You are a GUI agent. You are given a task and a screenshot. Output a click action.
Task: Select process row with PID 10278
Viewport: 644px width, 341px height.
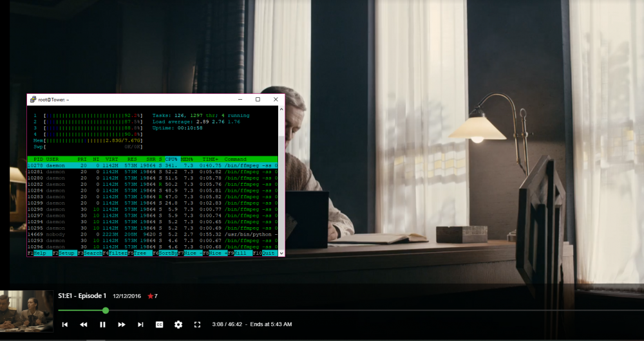(x=153, y=165)
